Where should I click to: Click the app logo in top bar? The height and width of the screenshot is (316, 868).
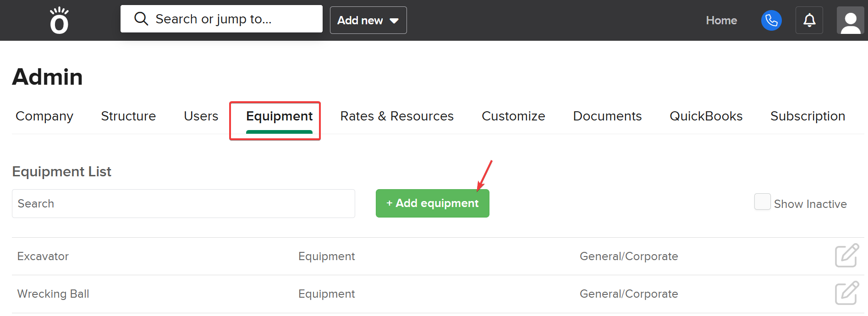pos(59,21)
